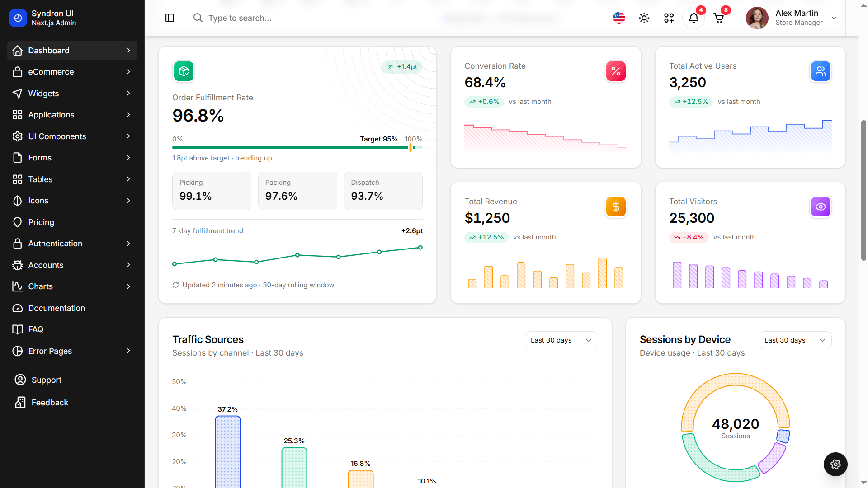Toggle the sidebar collapse icon
Image resolution: width=868 pixels, height=488 pixels.
click(170, 18)
